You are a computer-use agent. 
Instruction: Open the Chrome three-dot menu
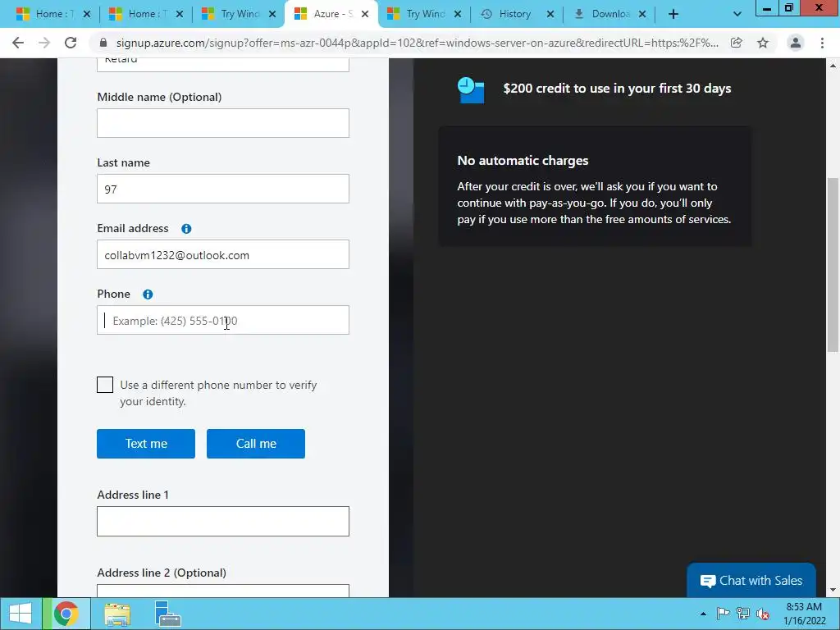coord(822,43)
